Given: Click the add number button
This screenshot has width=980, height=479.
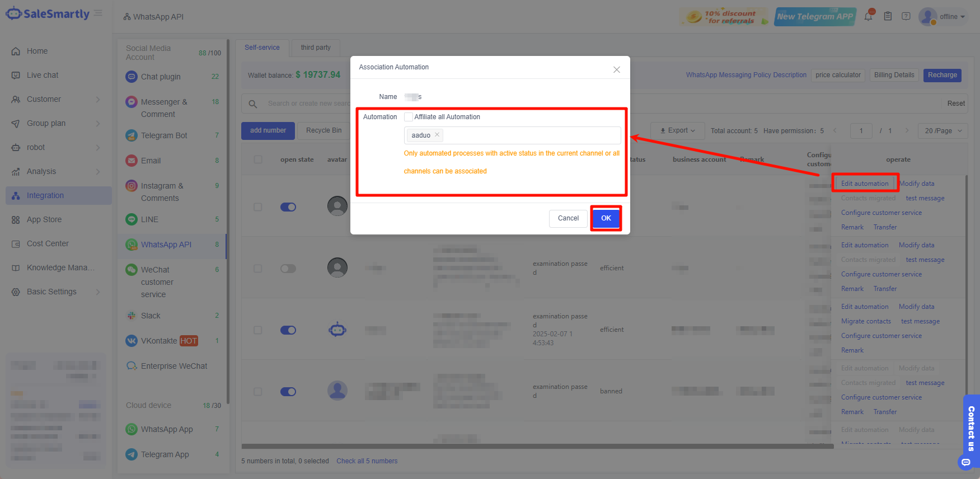Looking at the screenshot, I should point(268,130).
